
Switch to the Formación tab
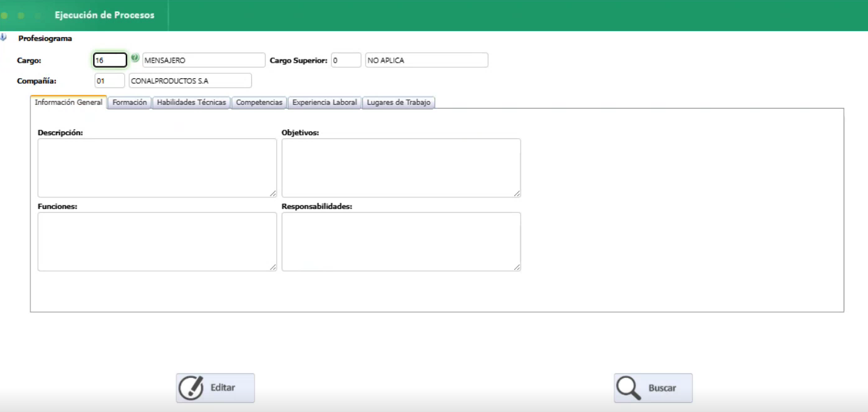click(x=130, y=102)
